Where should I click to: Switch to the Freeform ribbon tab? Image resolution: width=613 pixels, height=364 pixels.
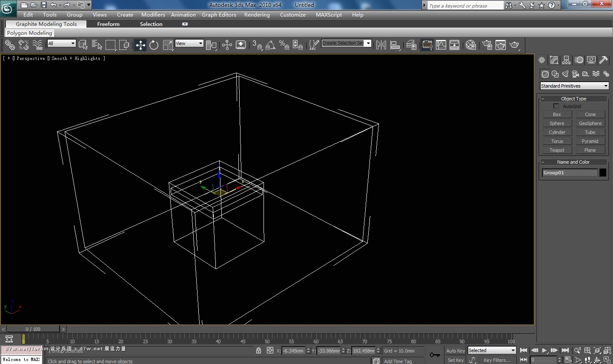coord(108,24)
